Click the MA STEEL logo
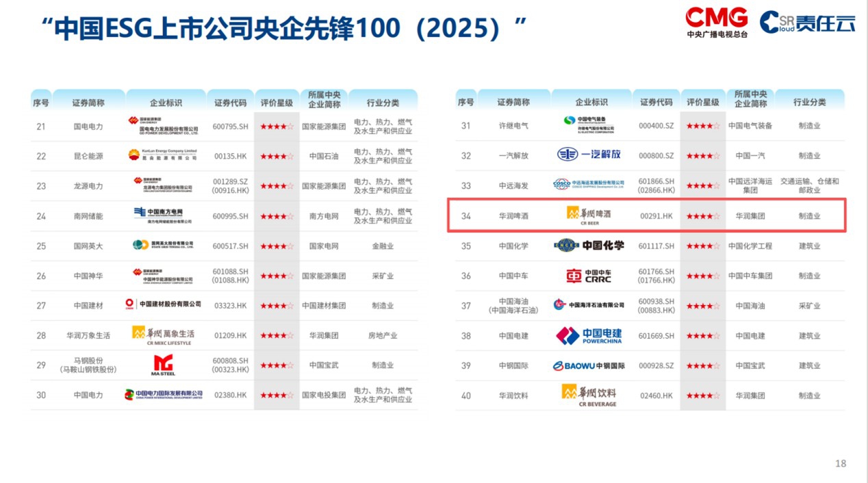The height and width of the screenshot is (483, 868). [163, 365]
